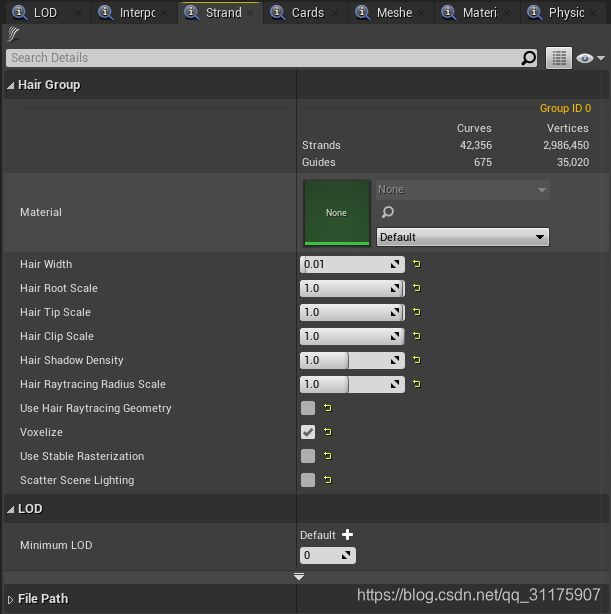Viewport: 611px width, 614px height.
Task: Collapse the LOD section
Action: click(11, 509)
